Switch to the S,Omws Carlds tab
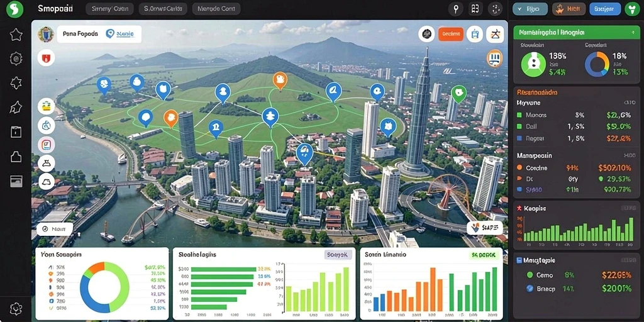644x322 pixels. [x=163, y=9]
